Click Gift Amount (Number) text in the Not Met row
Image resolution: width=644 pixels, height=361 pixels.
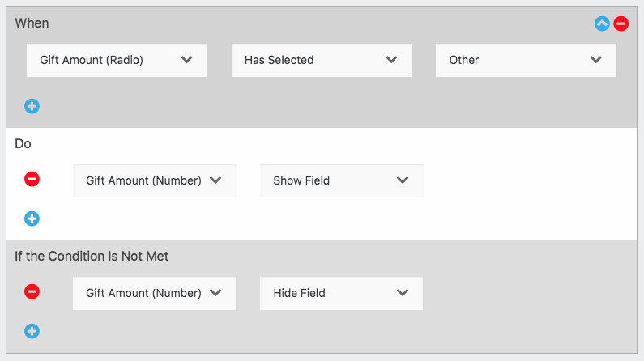(x=143, y=293)
